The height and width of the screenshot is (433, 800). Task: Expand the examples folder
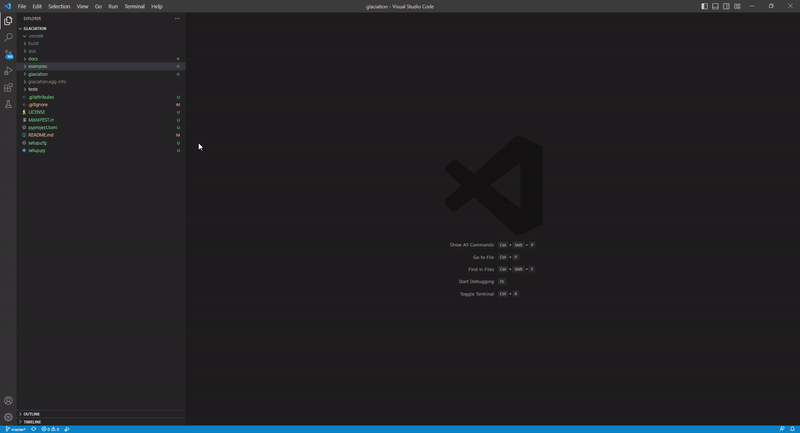click(38, 66)
